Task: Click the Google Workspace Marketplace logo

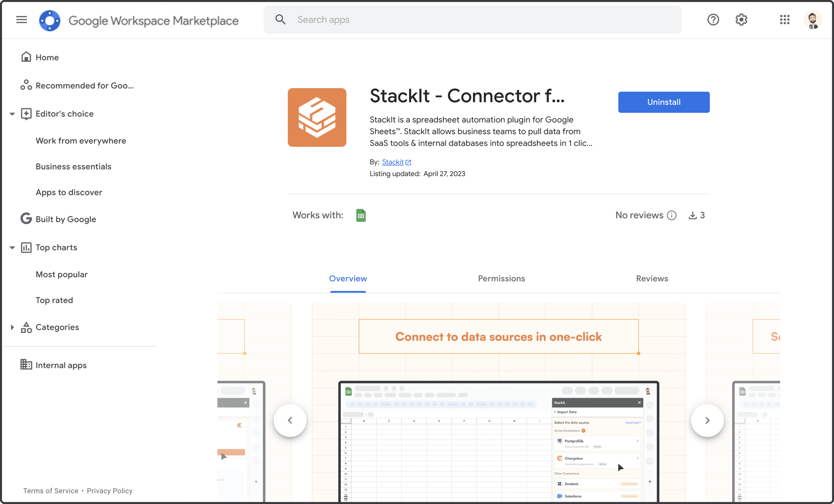Action: (50, 20)
